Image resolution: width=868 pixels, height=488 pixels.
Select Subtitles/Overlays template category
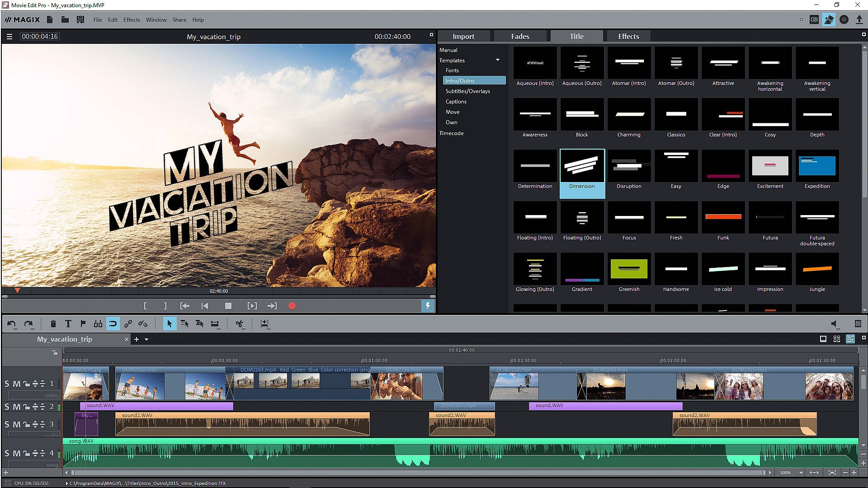[467, 91]
